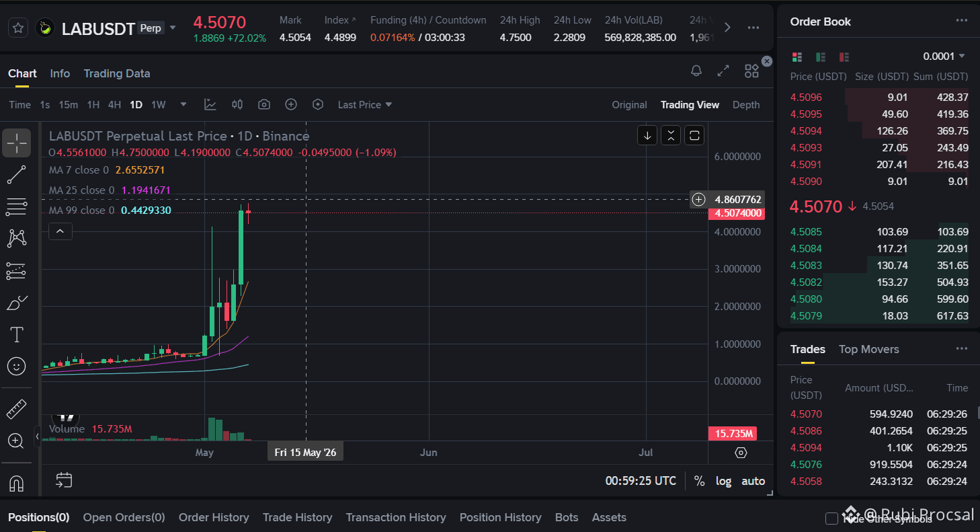Switch to the Trading Data tab
Screen dimensions: 980x532
coord(117,73)
